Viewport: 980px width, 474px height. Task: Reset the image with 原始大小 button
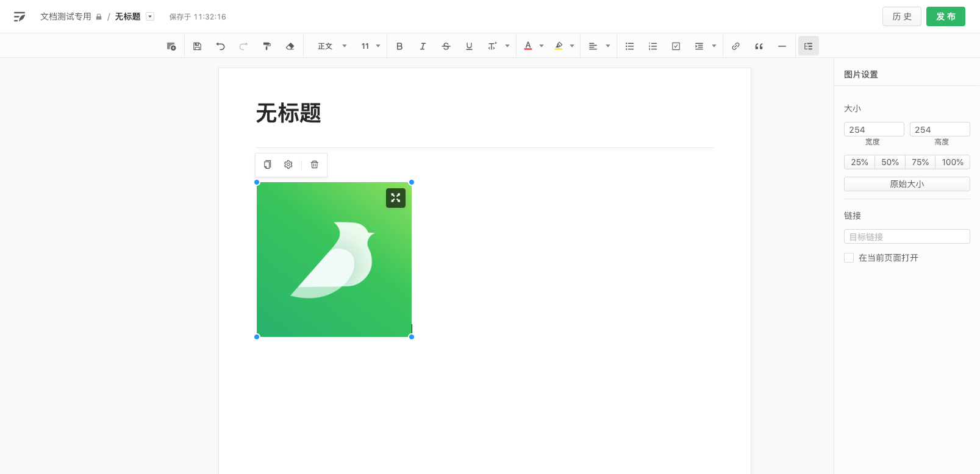tap(906, 184)
